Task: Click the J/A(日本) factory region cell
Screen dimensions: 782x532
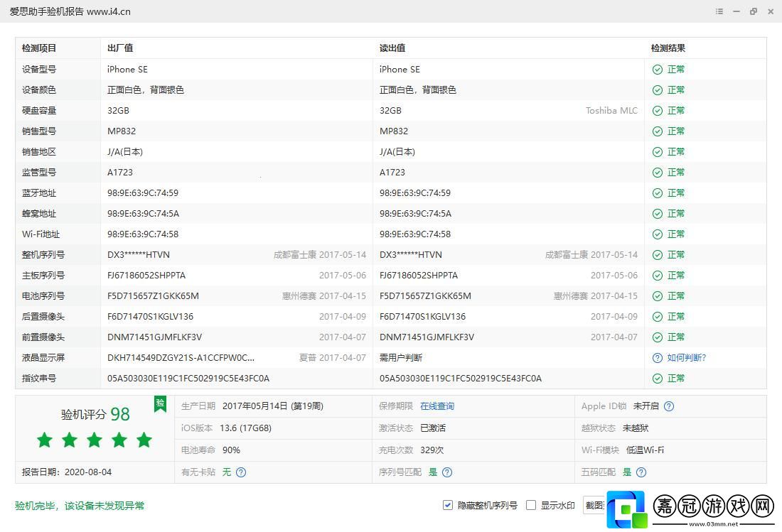Action: click(124, 152)
